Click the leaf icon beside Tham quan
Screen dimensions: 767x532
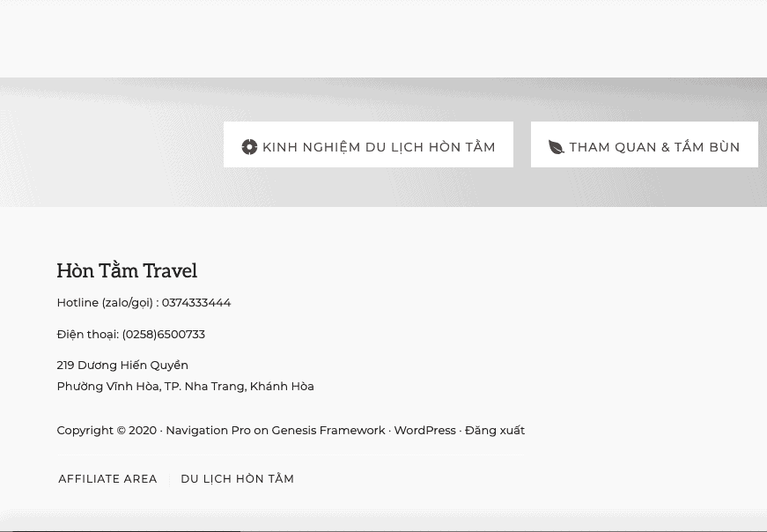click(556, 147)
